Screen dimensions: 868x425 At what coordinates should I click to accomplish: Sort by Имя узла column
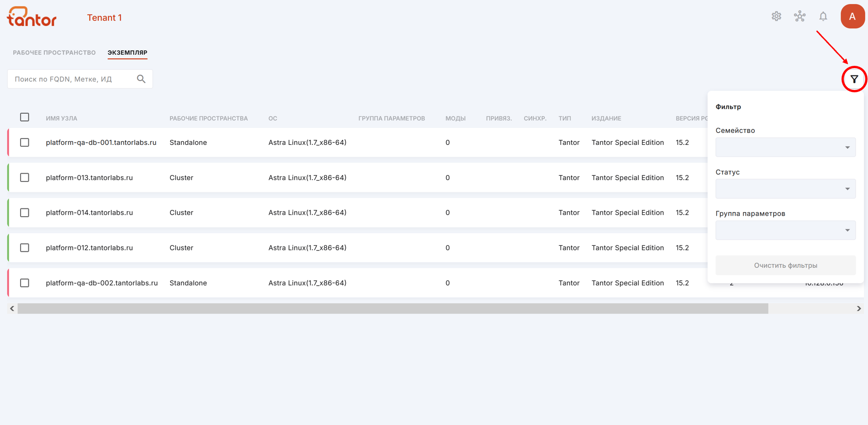[x=62, y=118]
